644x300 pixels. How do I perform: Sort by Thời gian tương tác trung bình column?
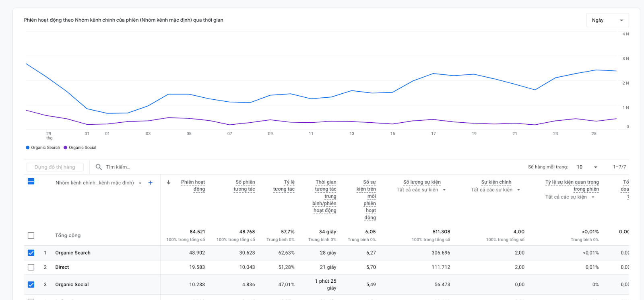pos(324,196)
